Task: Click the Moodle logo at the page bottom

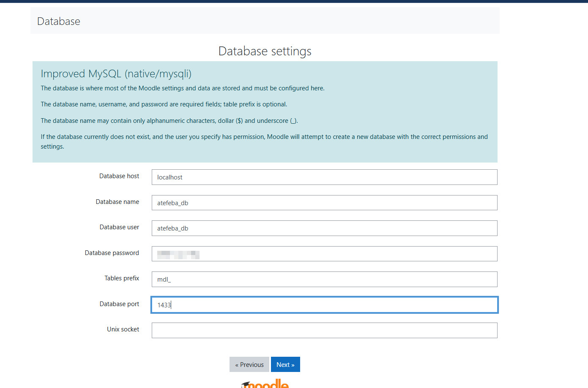Action: (265, 383)
